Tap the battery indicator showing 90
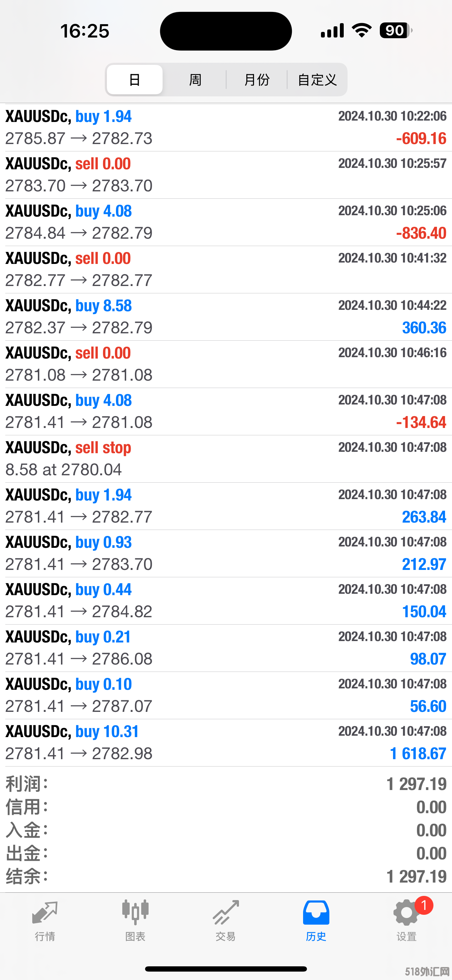The image size is (452, 980). [396, 30]
